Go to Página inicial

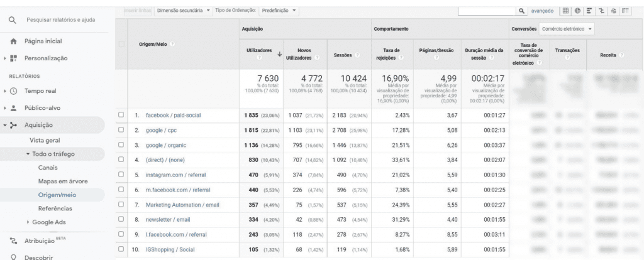click(43, 41)
